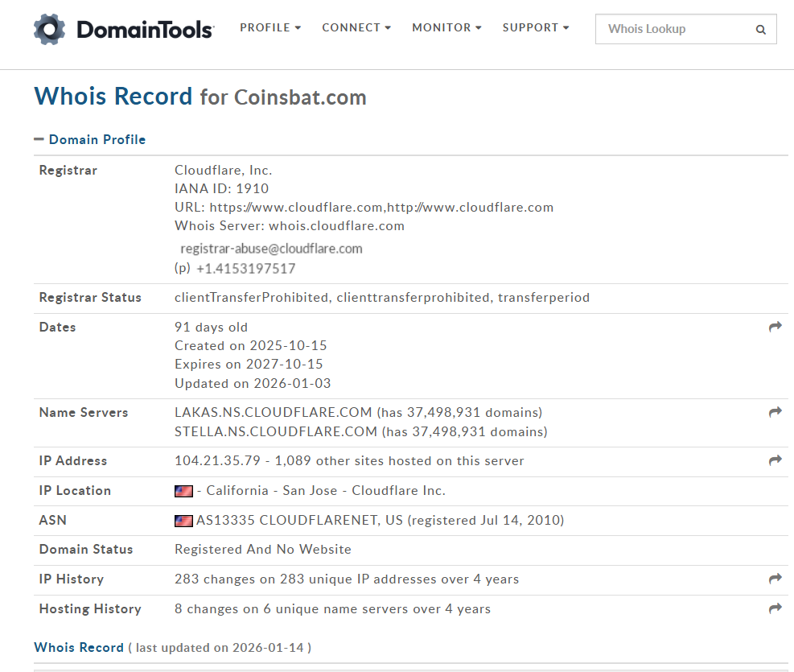Click the DomainTools gear logo
Image resolution: width=794 pixels, height=672 pixels.
[x=49, y=29]
